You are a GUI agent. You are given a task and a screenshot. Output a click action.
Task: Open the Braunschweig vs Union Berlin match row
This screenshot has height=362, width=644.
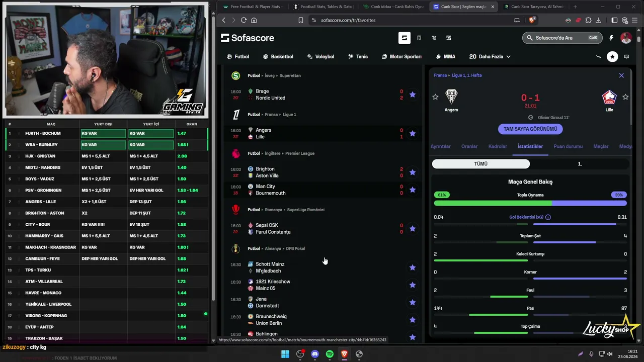point(322,320)
